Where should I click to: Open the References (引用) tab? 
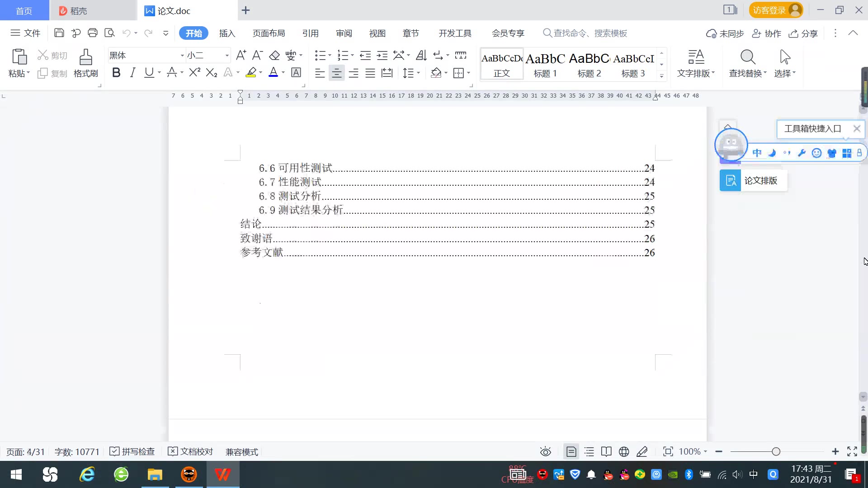(310, 33)
